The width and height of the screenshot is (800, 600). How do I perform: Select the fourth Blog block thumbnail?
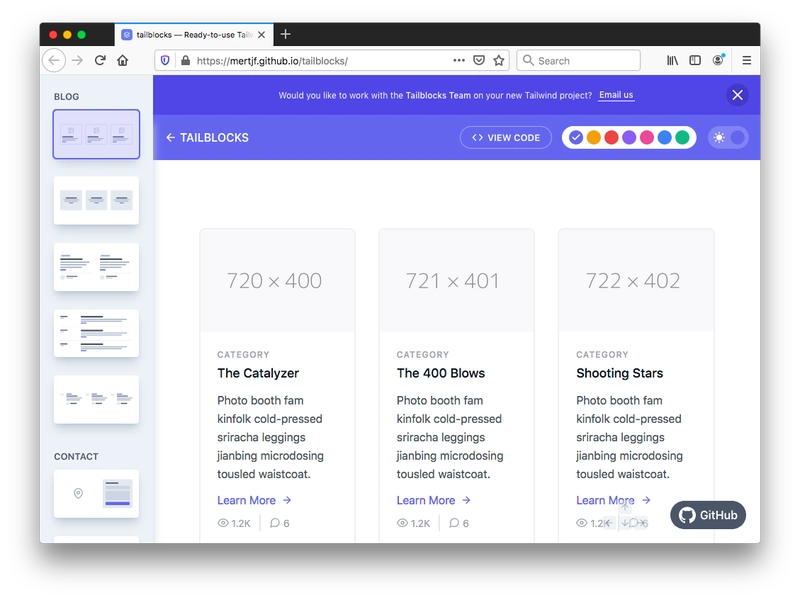click(96, 333)
